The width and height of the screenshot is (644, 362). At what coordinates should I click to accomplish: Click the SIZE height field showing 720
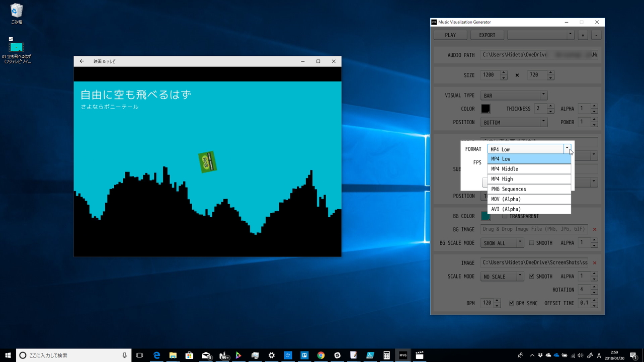pos(537,75)
